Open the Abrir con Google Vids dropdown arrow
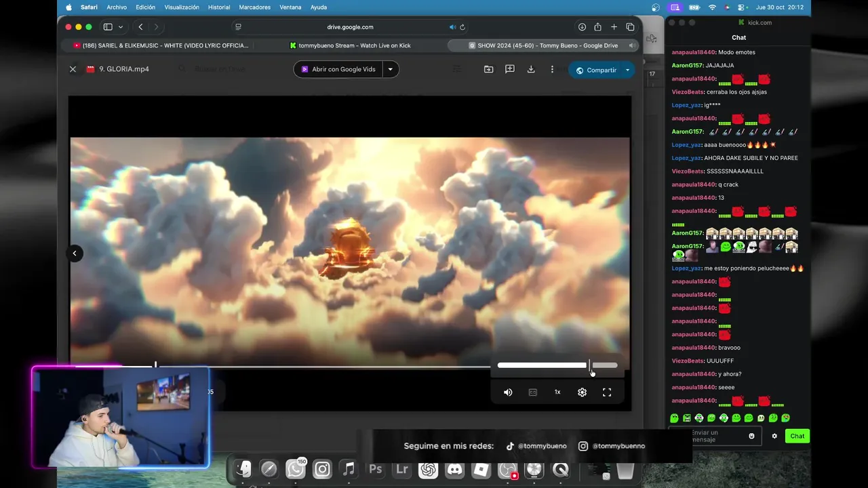The width and height of the screenshot is (868, 488). (391, 69)
